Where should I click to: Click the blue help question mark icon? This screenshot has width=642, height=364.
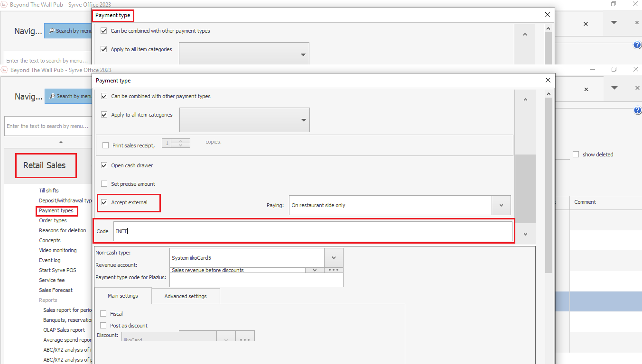637,110
